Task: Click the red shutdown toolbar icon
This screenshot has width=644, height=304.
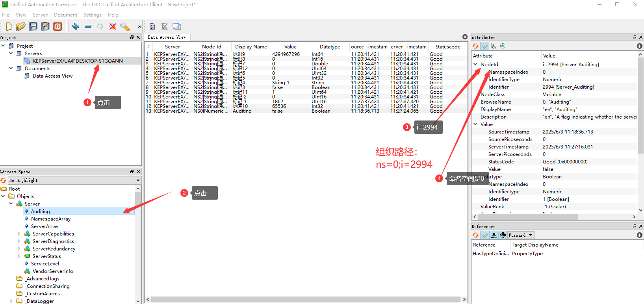Action: click(x=58, y=26)
